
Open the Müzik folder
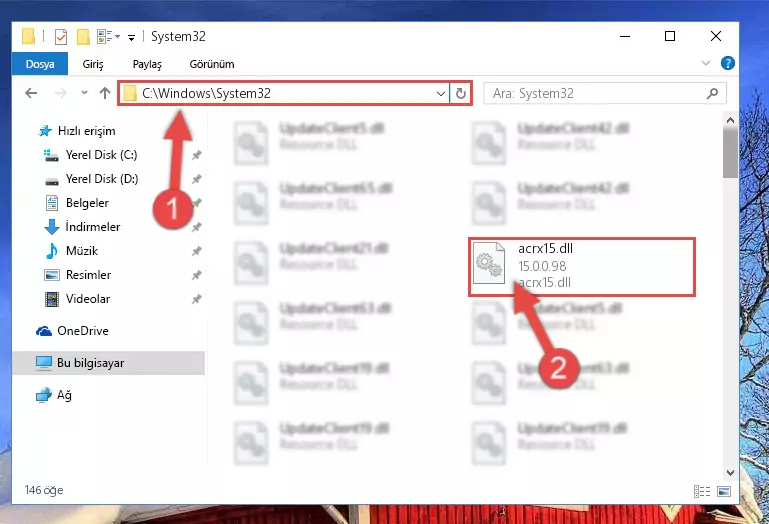pos(71,251)
